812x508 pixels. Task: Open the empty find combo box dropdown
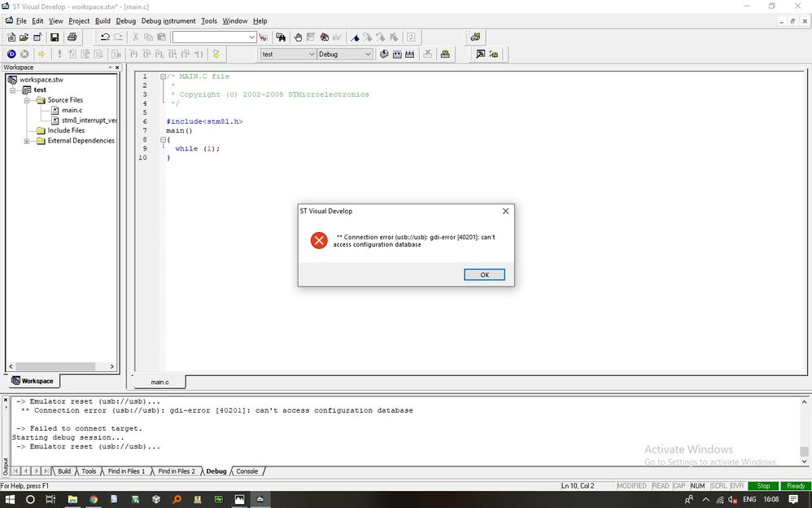[x=251, y=37]
